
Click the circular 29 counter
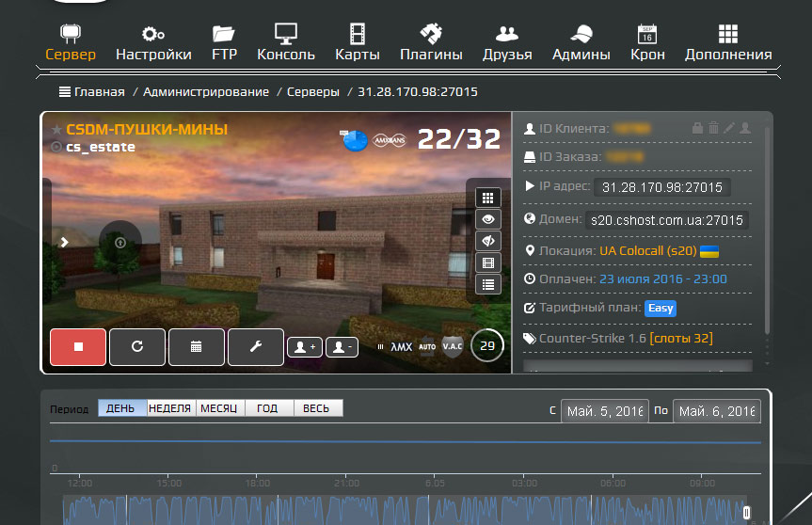click(x=486, y=345)
